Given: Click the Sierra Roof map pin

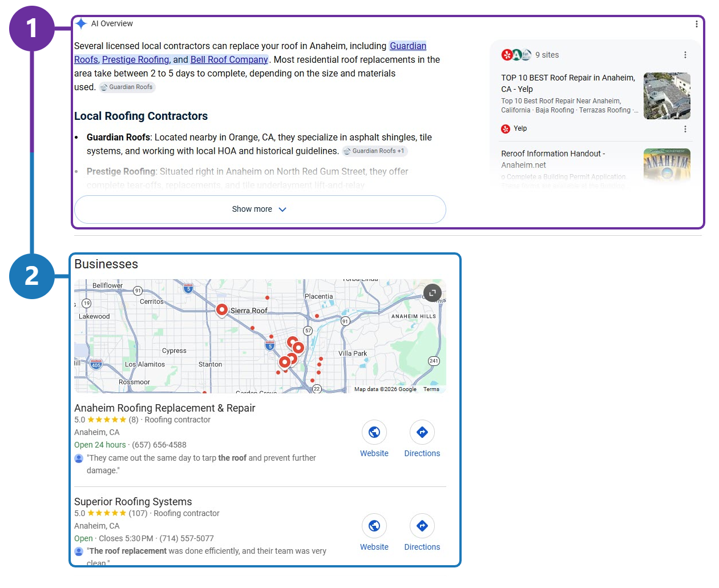Looking at the screenshot, I should tap(222, 309).
